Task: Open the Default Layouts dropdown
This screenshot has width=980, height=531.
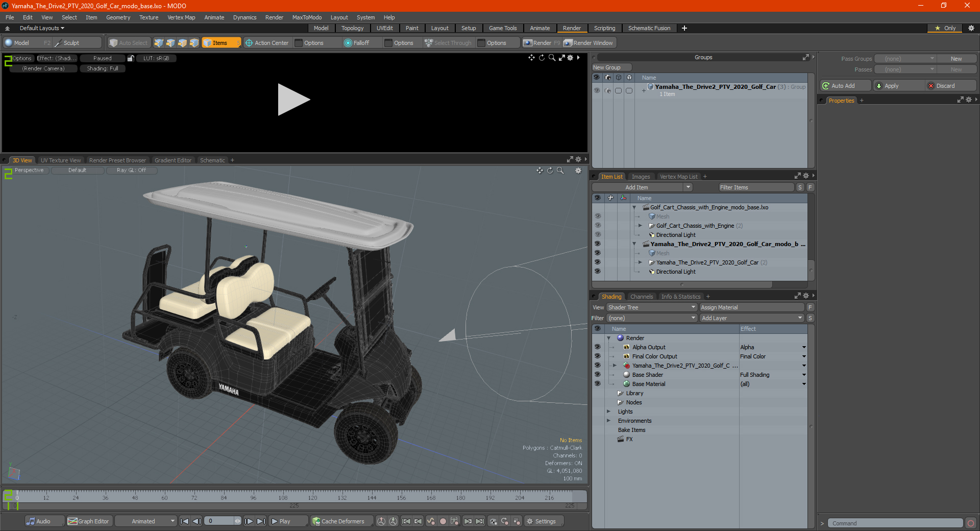Action: tap(42, 28)
